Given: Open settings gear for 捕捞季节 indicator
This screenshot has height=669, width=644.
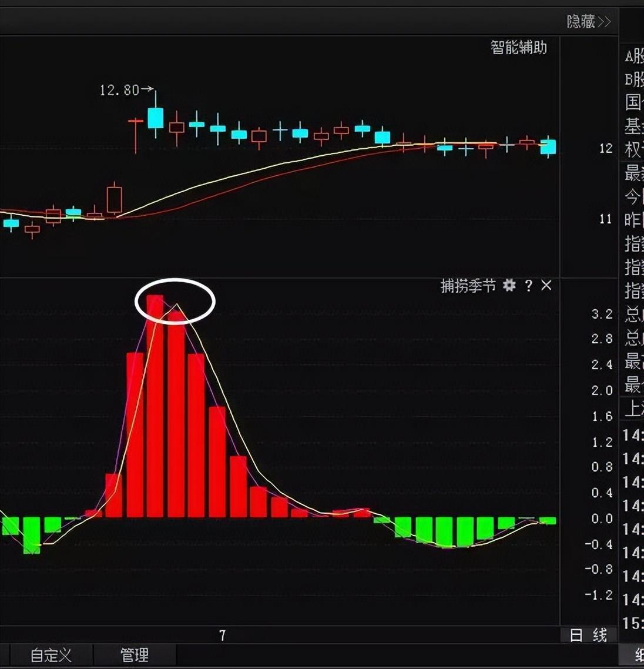Looking at the screenshot, I should tap(509, 286).
